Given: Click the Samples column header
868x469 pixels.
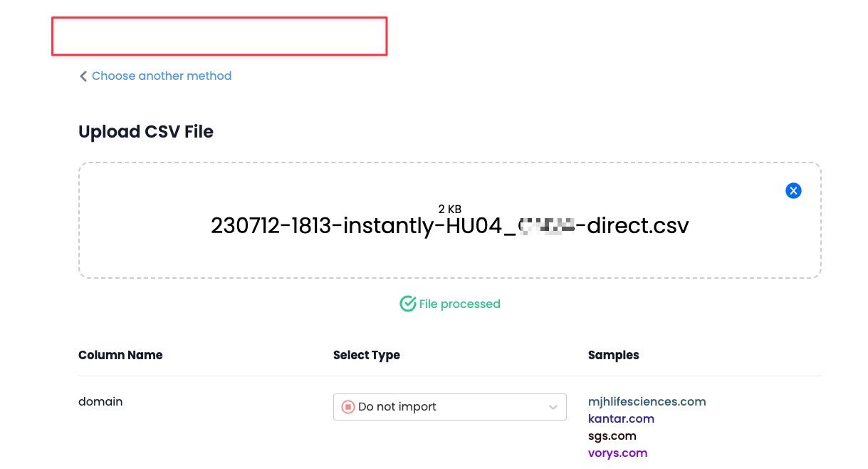Looking at the screenshot, I should click(613, 355).
